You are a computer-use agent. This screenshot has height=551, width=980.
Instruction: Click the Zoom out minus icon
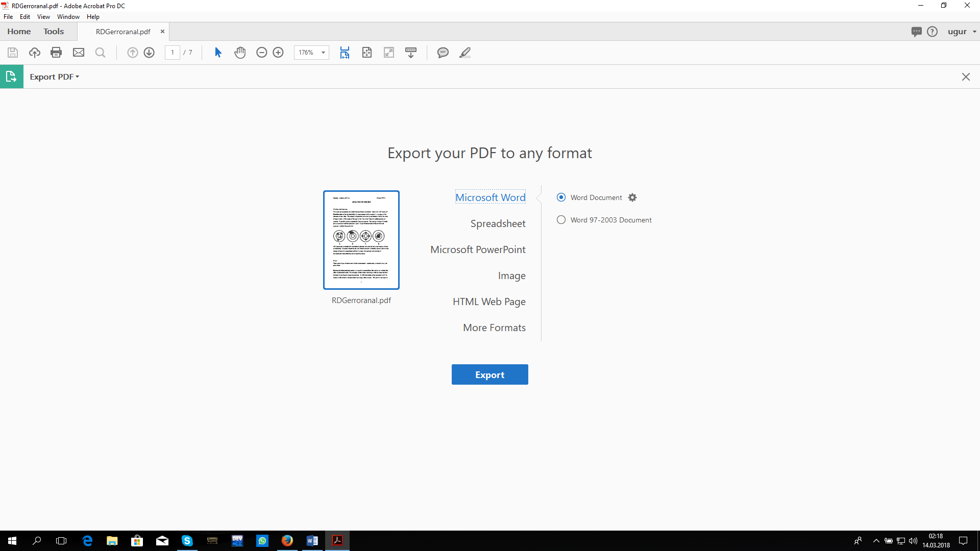tap(261, 53)
